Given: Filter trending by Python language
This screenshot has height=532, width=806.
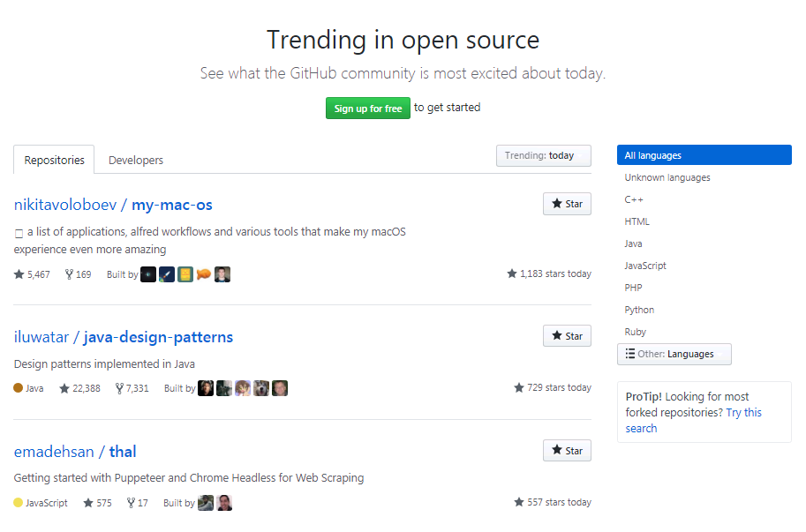Looking at the screenshot, I should pos(639,310).
